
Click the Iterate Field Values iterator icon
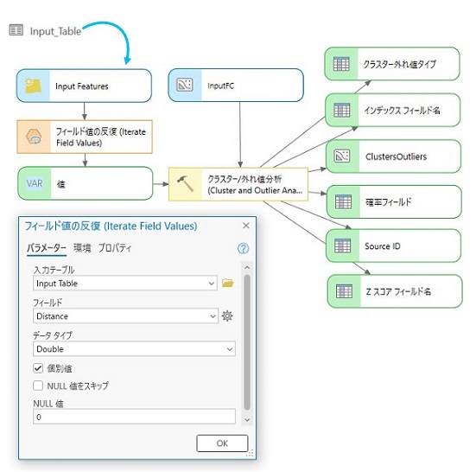tap(34, 137)
